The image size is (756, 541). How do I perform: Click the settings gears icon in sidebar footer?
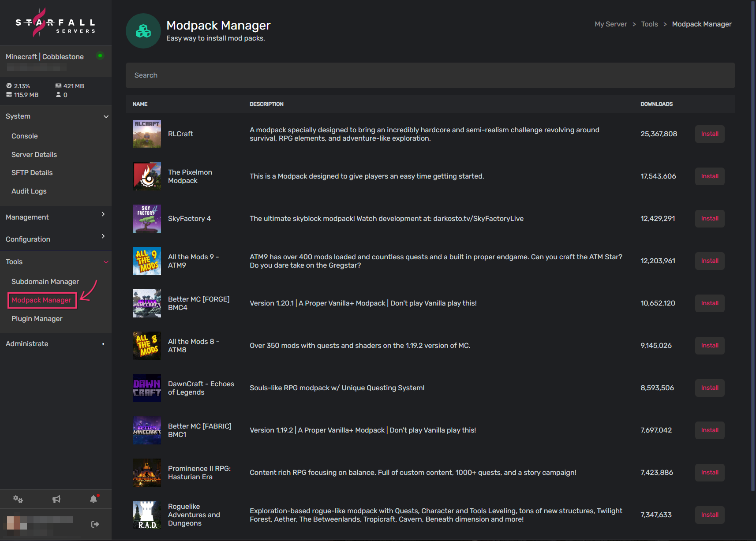tap(18, 499)
